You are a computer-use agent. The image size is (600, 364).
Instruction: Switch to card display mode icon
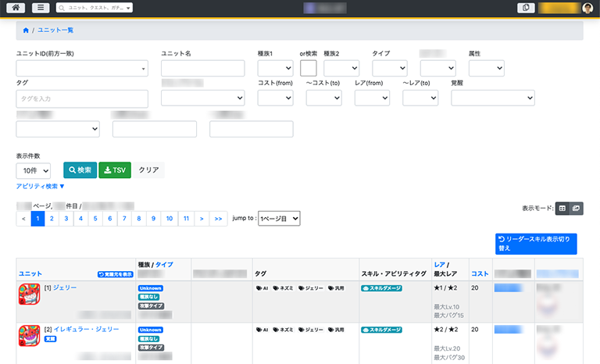576,209
